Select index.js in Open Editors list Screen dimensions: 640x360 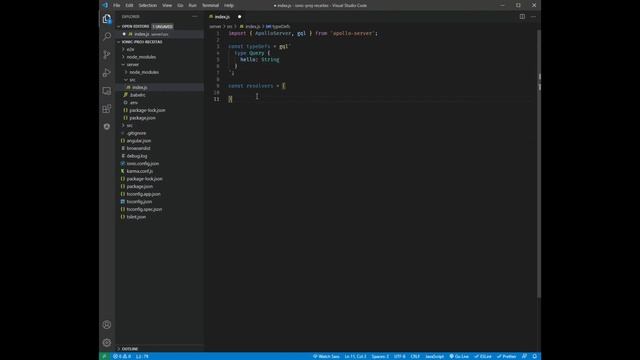click(x=160, y=34)
